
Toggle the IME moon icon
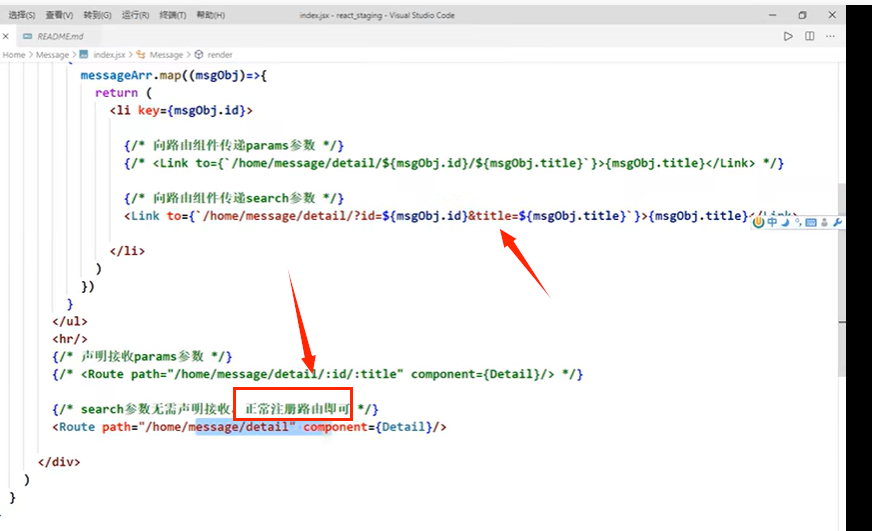click(785, 222)
